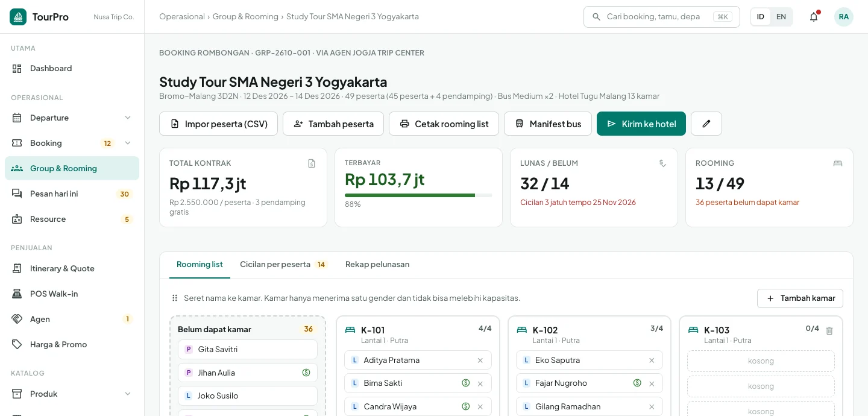Remove Eko Saputra from room K-102
Image resolution: width=868 pixels, height=416 pixels.
652,361
